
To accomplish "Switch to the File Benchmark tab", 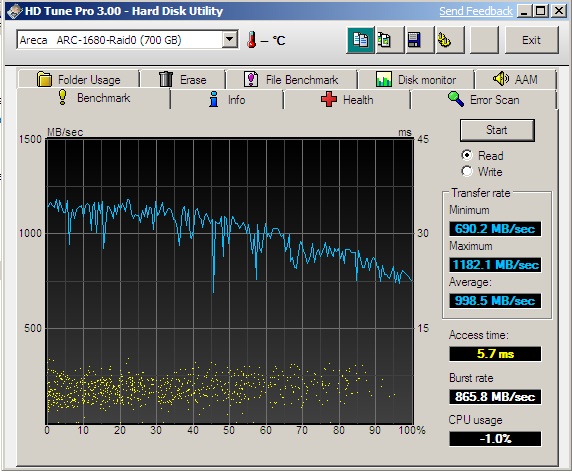I will click(x=291, y=79).
